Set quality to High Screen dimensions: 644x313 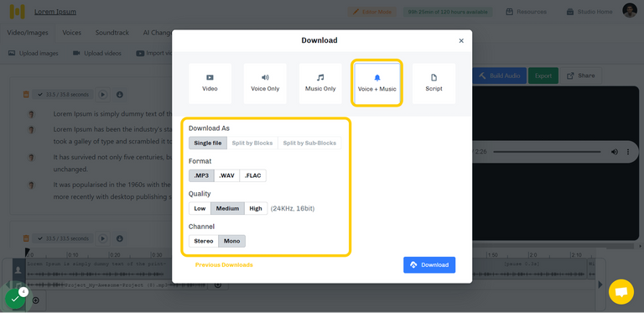[x=256, y=208]
